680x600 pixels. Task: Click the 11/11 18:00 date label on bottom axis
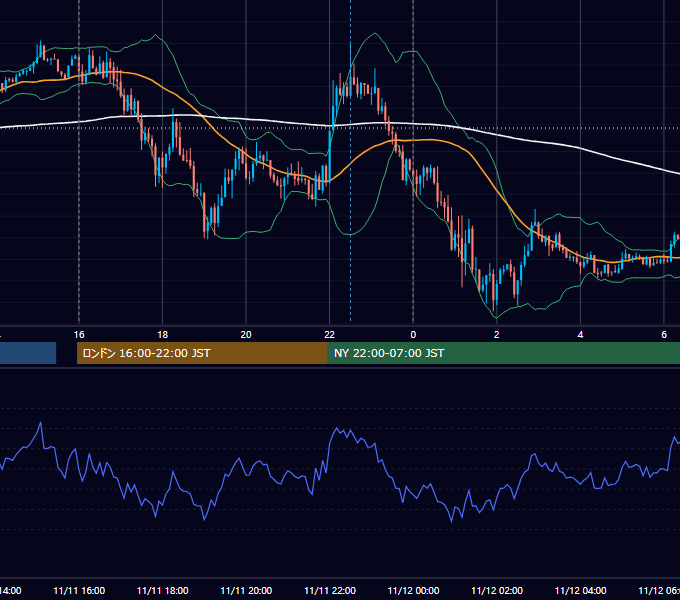(163, 590)
